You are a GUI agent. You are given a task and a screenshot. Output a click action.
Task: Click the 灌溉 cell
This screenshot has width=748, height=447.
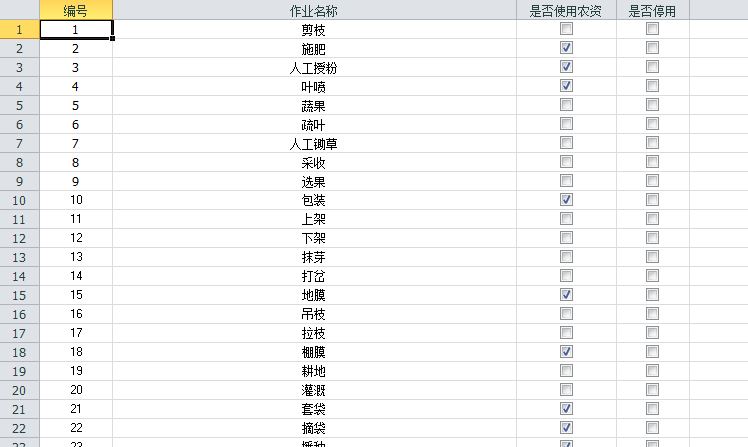tap(314, 390)
